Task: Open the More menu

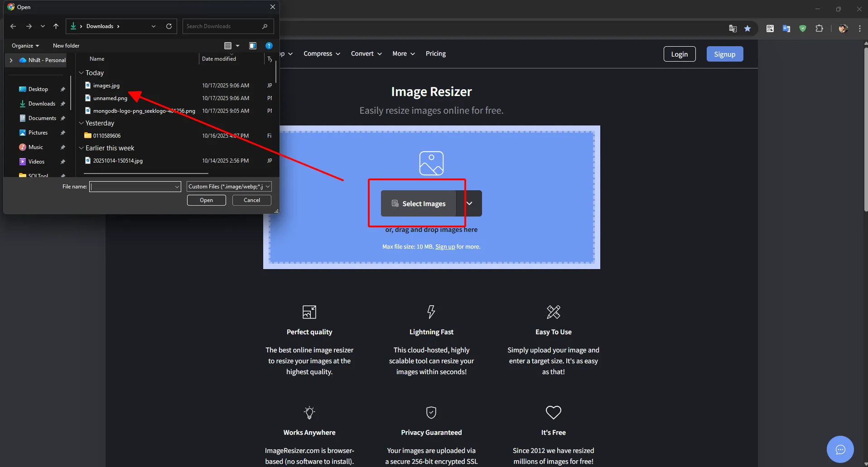Action: tap(404, 53)
